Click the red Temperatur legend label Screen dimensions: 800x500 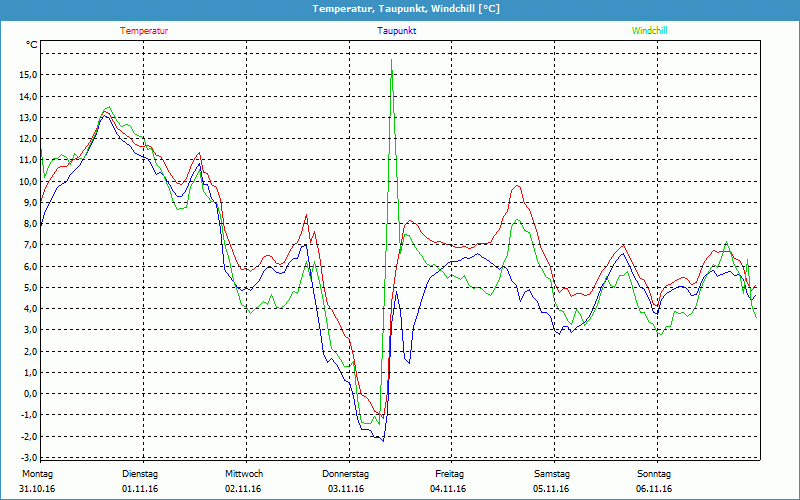[144, 31]
